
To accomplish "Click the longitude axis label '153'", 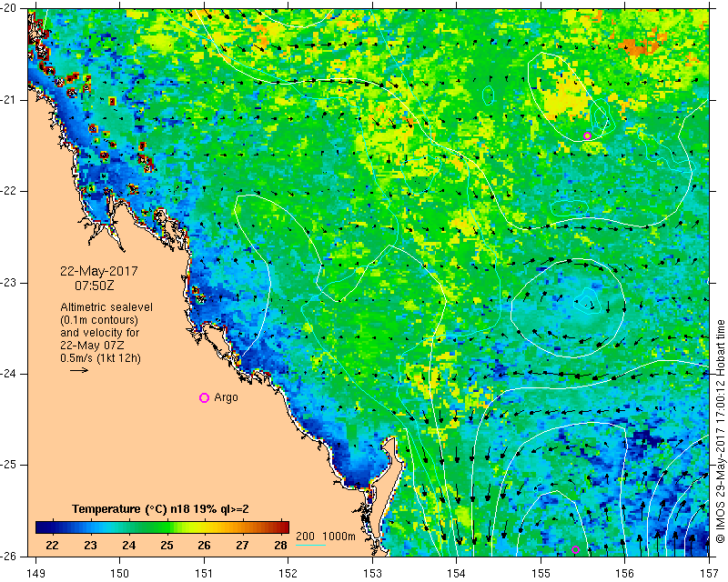I will (x=373, y=574).
